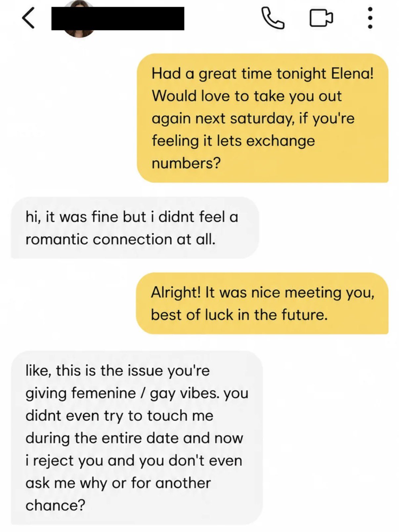The image size is (399, 532).
Task: Click 'feeling it lets exchange' text line
Action: (233, 141)
